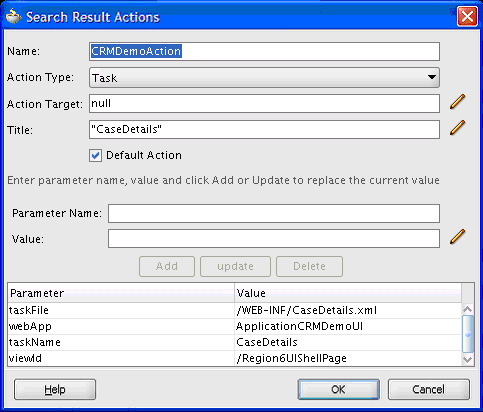The width and height of the screenshot is (483, 412).
Task: Click the table scrollbar down arrow
Action: pos(468,359)
